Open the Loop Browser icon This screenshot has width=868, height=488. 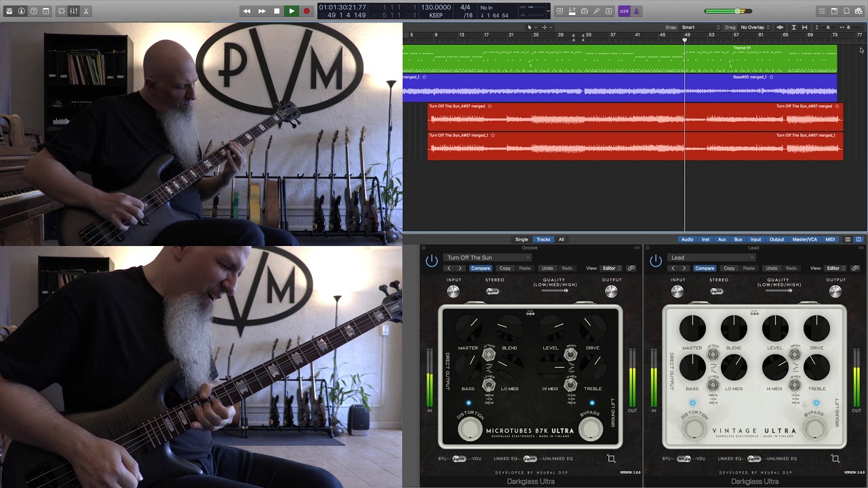coord(846,11)
